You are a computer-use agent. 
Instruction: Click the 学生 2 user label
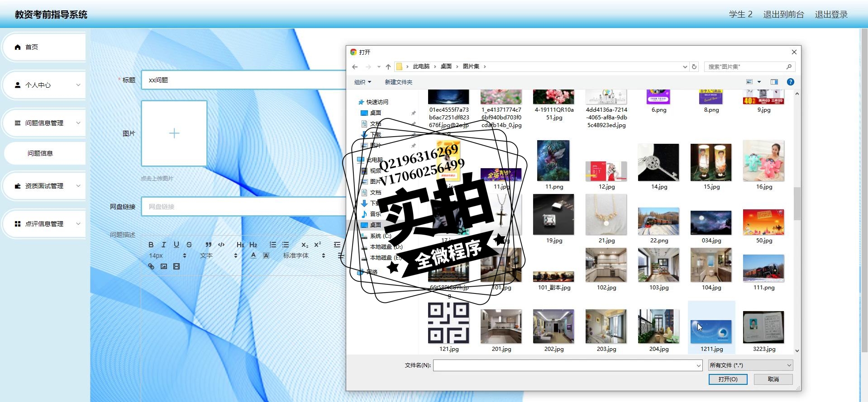(741, 14)
